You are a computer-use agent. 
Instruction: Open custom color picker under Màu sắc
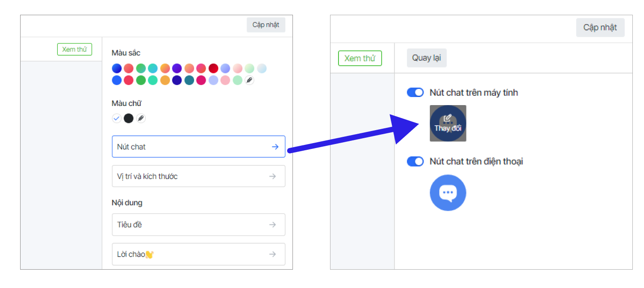point(250,80)
